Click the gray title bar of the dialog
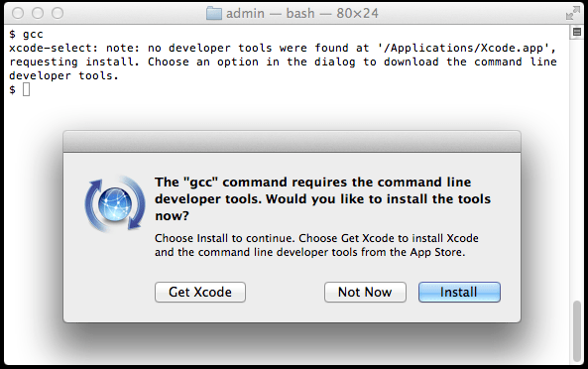Screen dimensions: 588x369 [292, 142]
